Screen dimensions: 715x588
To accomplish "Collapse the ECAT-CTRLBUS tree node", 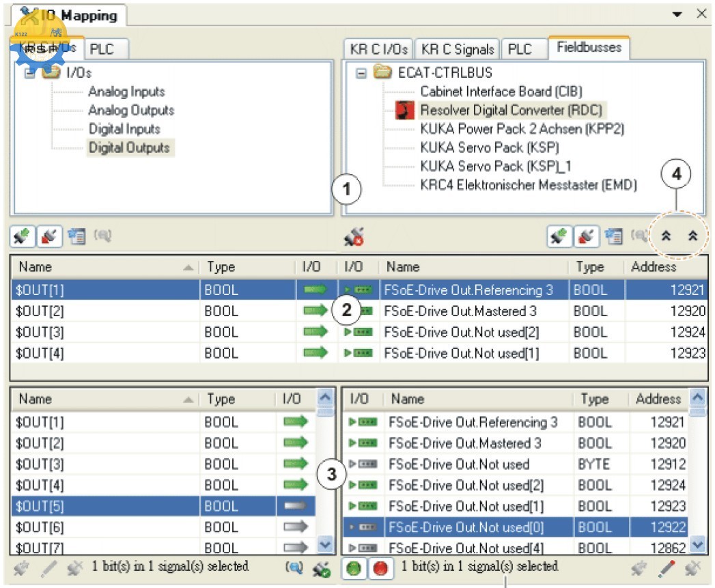I will (361, 73).
